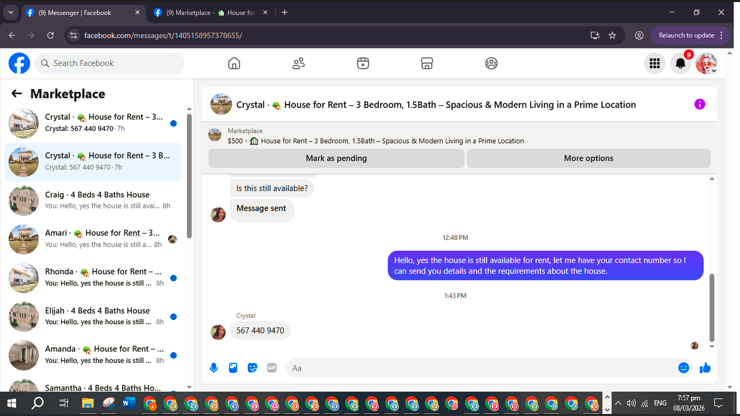This screenshot has height=416, width=740.
Task: Open the Facebook menu grid icon
Action: (655, 63)
